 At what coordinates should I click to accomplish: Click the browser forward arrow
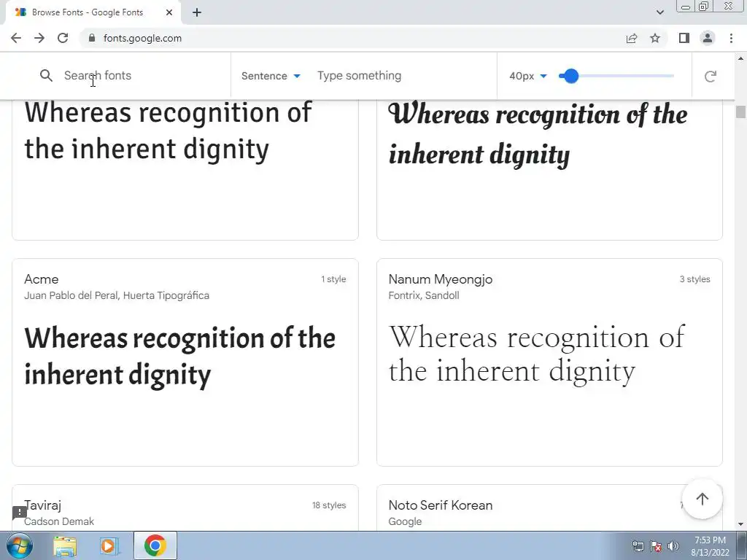(x=39, y=38)
